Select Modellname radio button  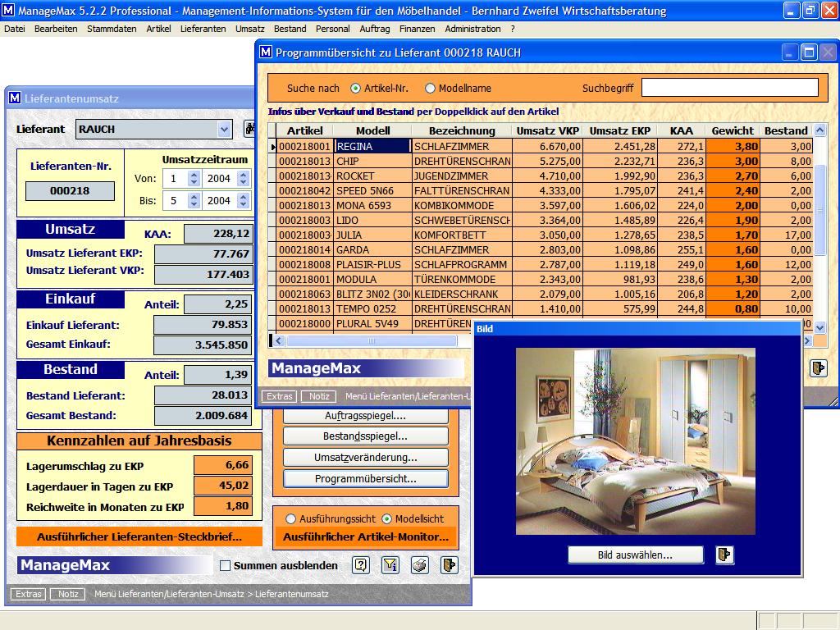(431, 89)
